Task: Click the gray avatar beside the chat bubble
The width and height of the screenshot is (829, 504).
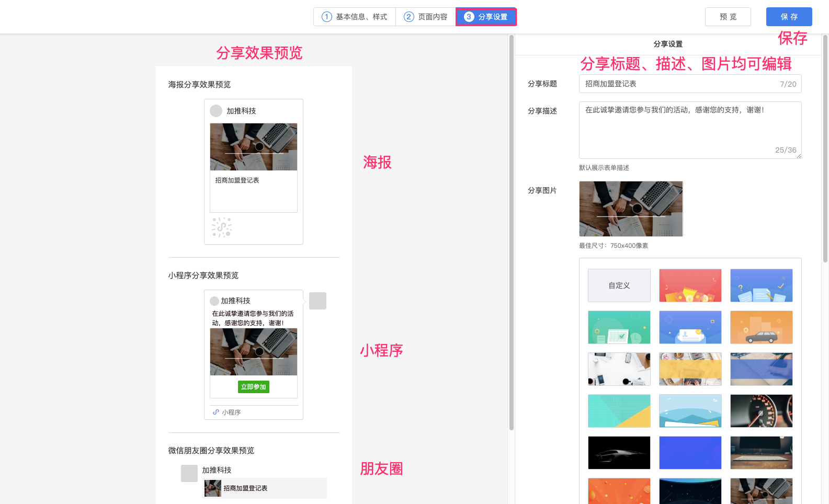Action: [x=317, y=301]
